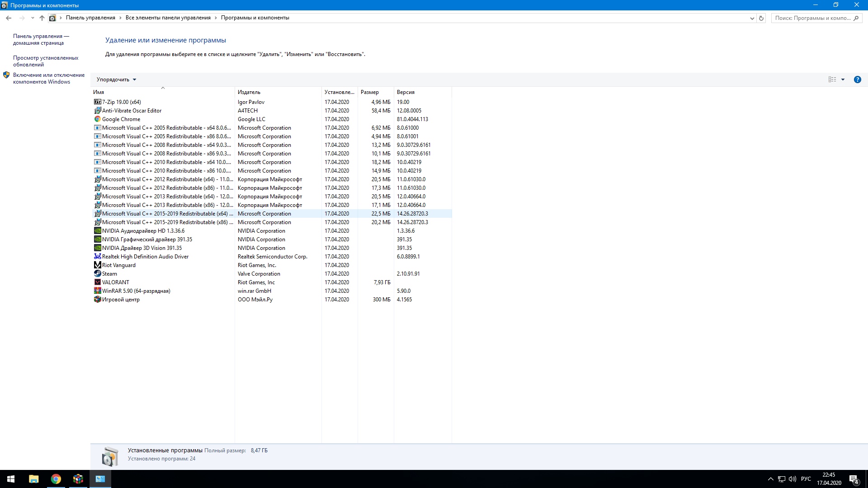Sort by the Версия column header
868x488 pixels.
(x=423, y=92)
